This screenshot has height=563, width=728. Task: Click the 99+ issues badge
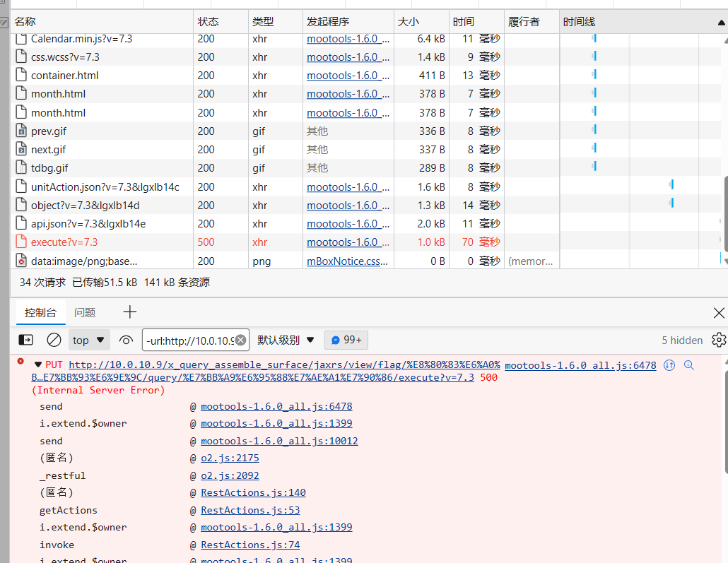[x=346, y=340]
